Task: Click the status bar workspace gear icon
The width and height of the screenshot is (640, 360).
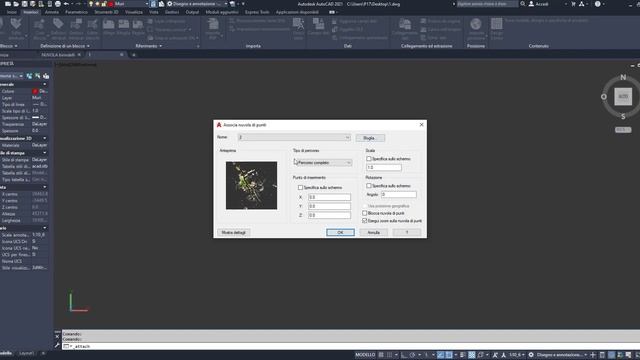Action: click(x=531, y=355)
